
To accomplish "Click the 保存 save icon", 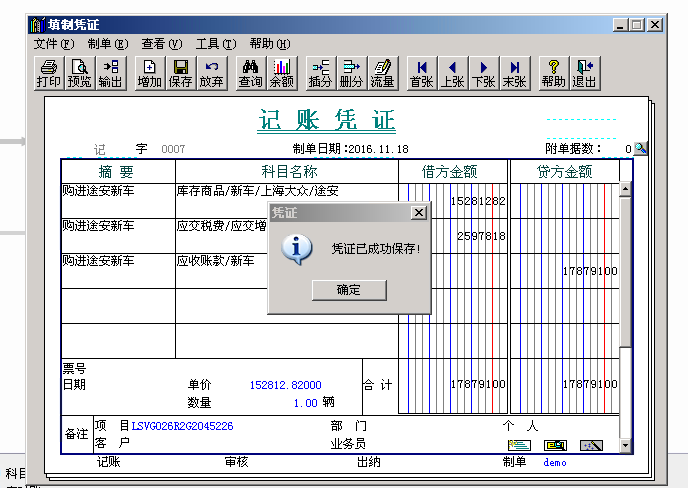I will (180, 73).
